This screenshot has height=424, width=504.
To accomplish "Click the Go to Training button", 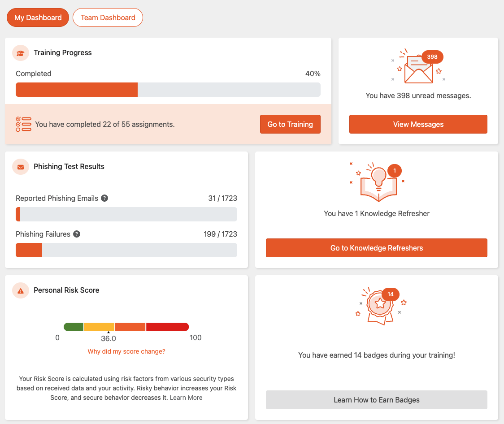I will tap(290, 124).
